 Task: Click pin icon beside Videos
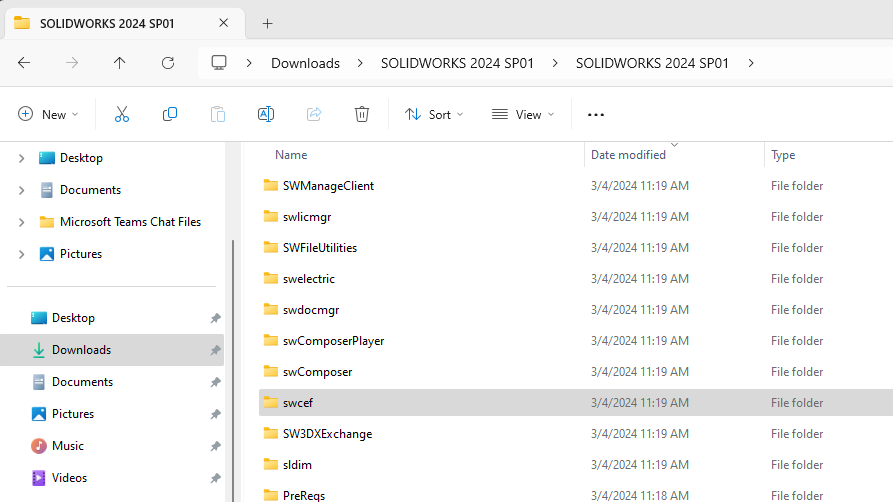tap(215, 477)
